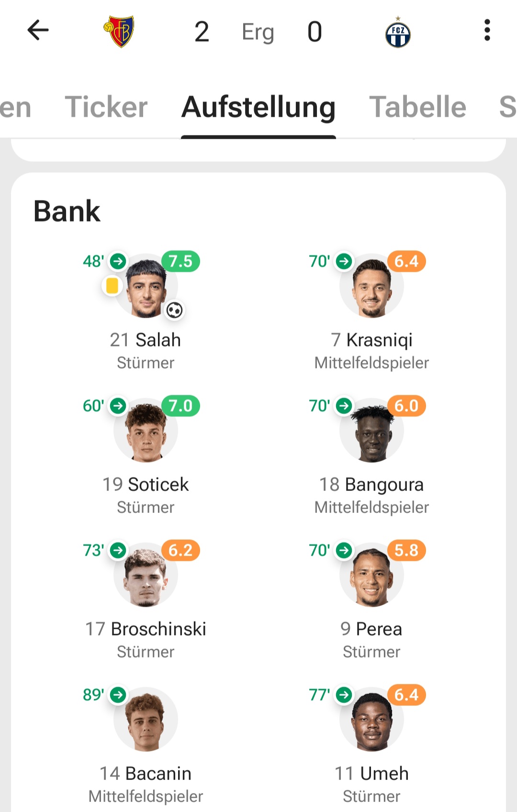Tap Krasniqi's substitution arrow icon

344,261
